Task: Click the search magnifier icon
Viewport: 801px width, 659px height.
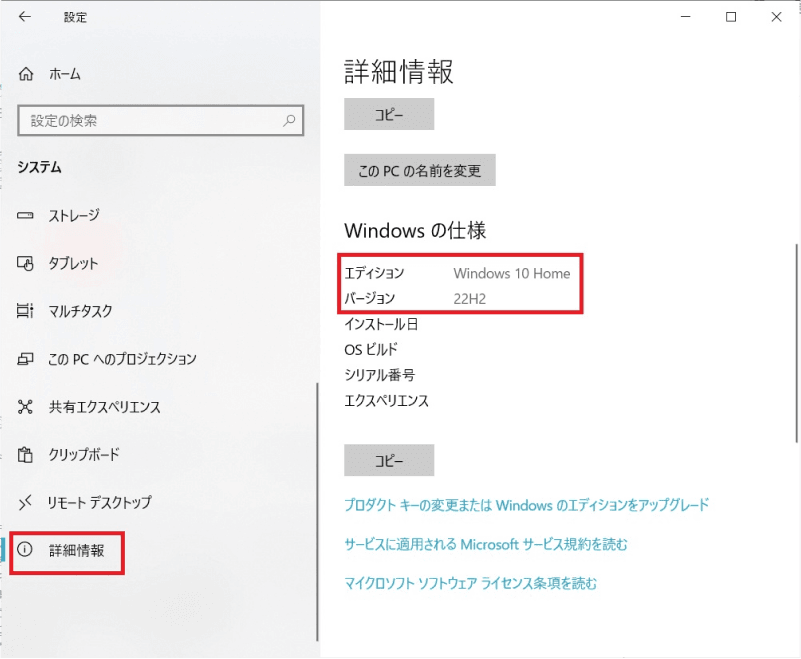Action: [289, 121]
